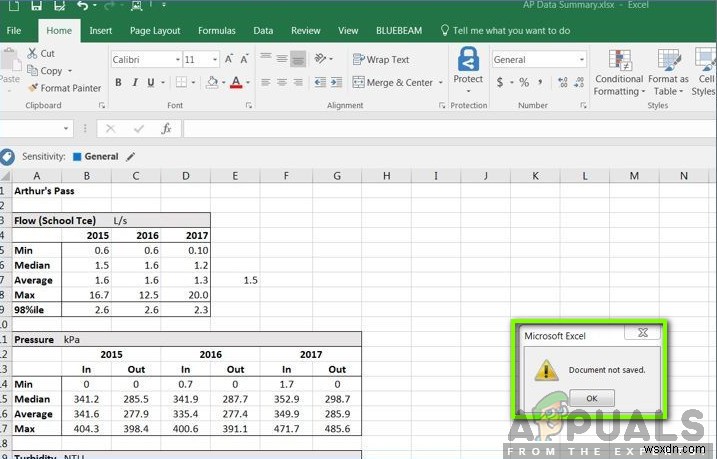This screenshot has width=717, height=459.
Task: Click the Undo arrow in quick access toolbar
Action: pyautogui.click(x=83, y=5)
